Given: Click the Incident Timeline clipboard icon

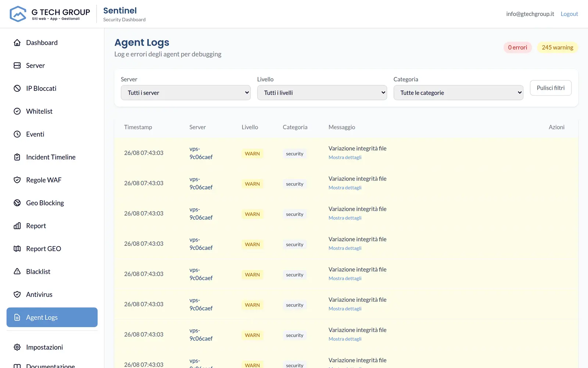Looking at the screenshot, I should click(17, 157).
